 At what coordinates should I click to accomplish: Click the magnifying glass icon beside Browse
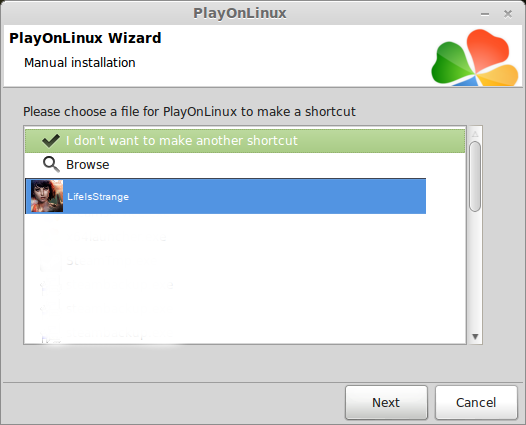tap(51, 165)
